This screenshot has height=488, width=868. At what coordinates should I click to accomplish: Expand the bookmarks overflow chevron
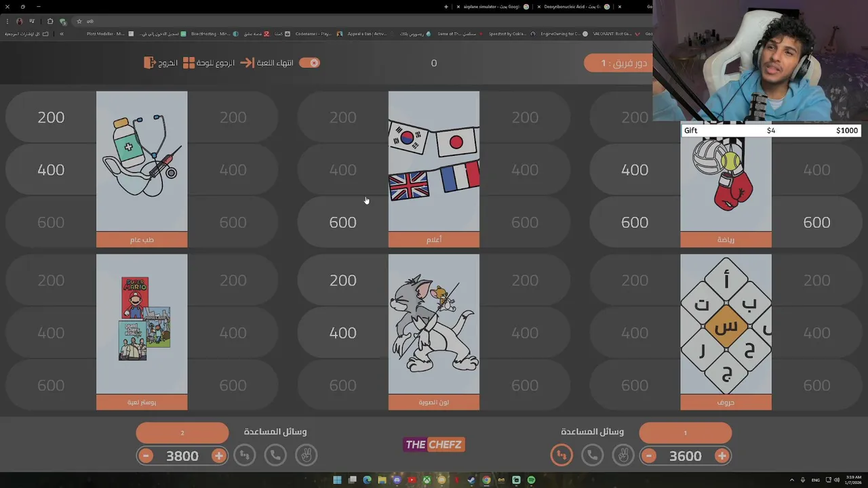pos(61,33)
